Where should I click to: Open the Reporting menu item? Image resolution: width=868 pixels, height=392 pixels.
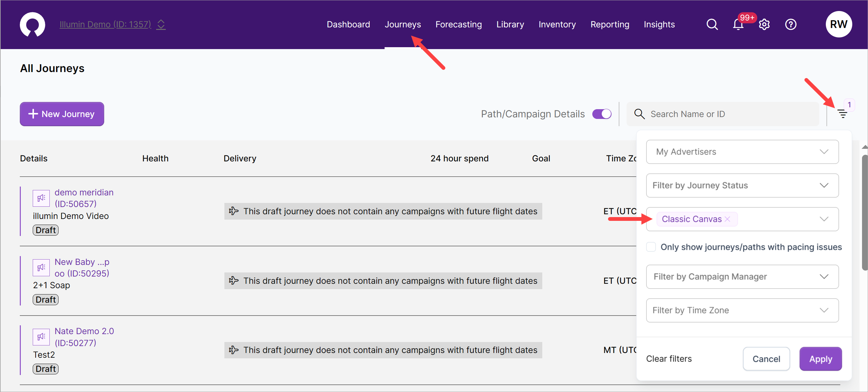tap(610, 24)
